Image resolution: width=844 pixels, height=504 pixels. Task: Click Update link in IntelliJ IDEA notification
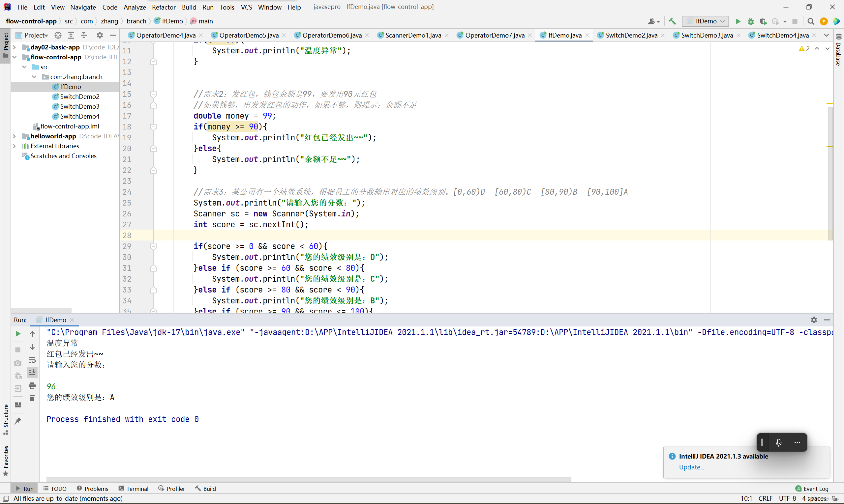click(691, 467)
